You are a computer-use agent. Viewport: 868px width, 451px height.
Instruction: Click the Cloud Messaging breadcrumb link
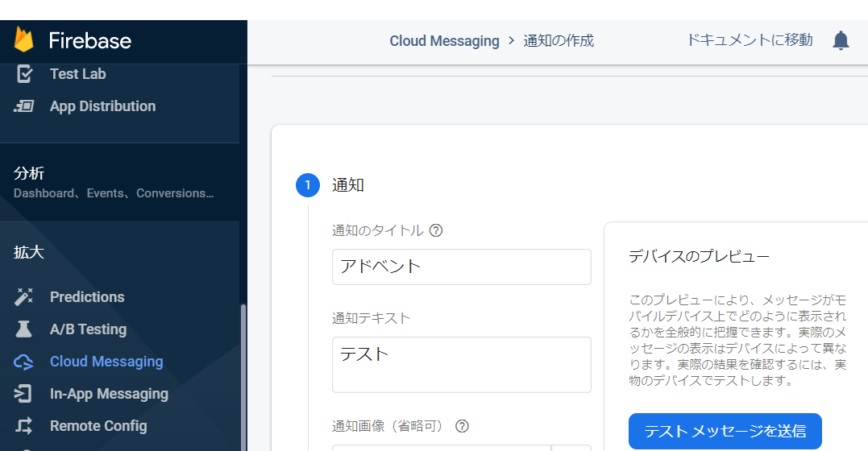(445, 41)
